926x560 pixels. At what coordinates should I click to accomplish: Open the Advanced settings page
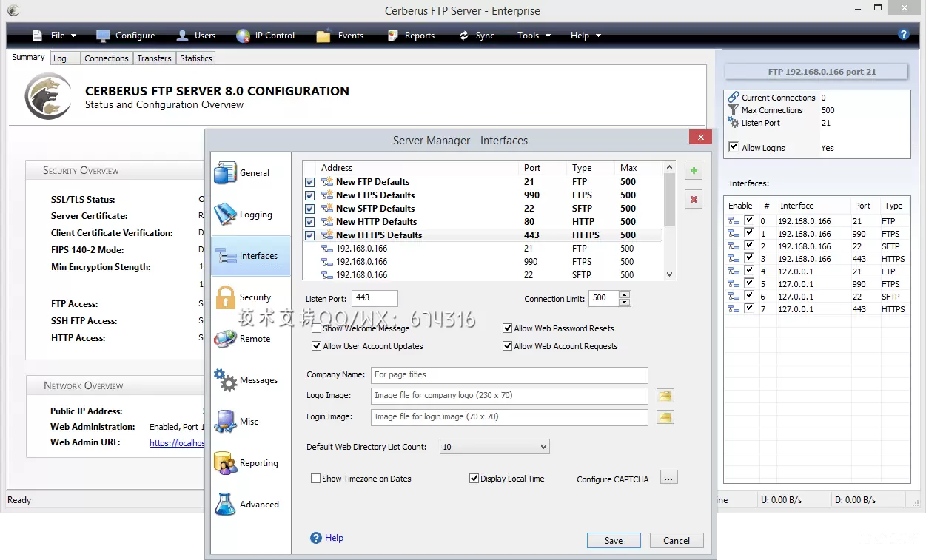251,505
